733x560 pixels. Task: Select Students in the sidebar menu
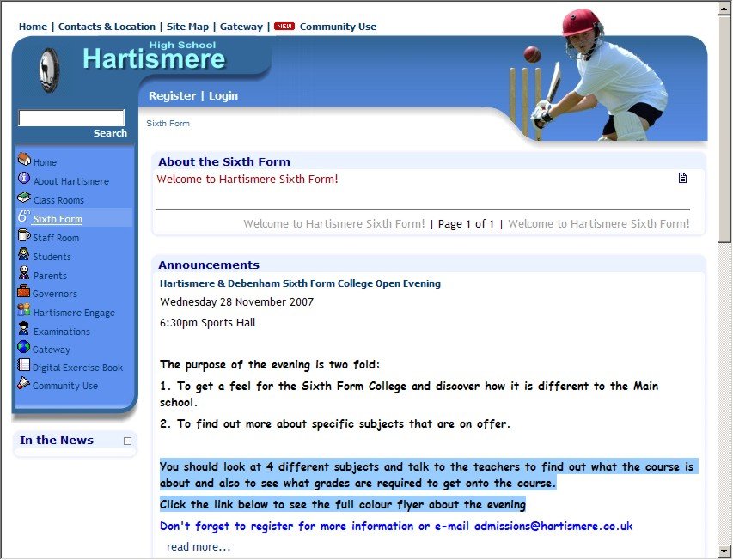[x=52, y=257]
